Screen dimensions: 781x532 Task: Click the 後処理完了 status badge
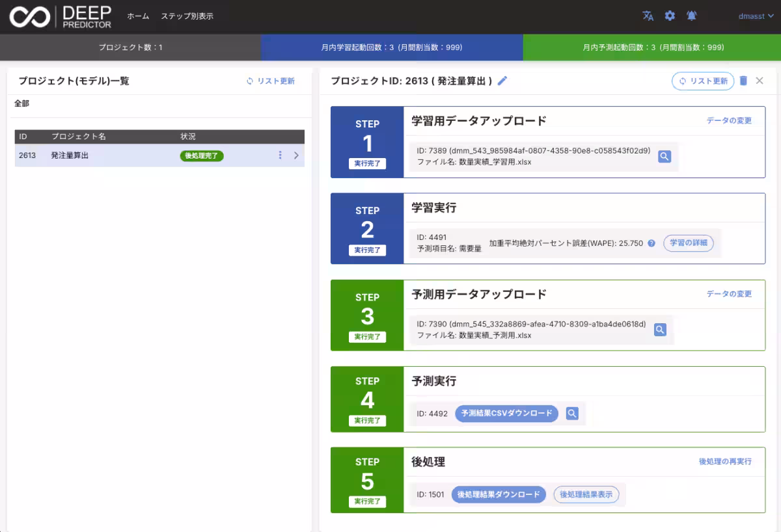202,155
